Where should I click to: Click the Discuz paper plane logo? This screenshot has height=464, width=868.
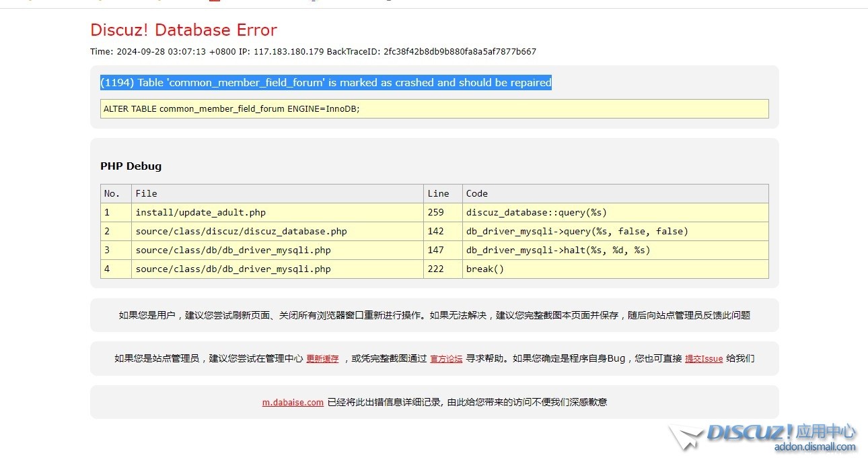coord(686,437)
